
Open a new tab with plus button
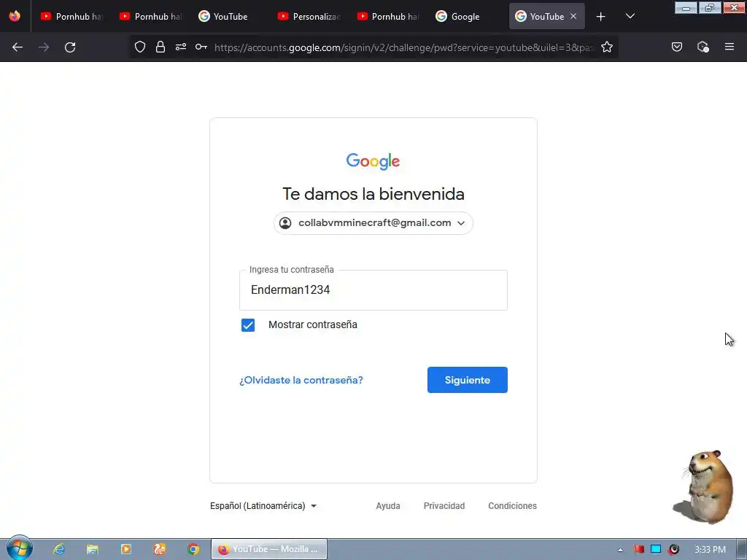tap(601, 17)
